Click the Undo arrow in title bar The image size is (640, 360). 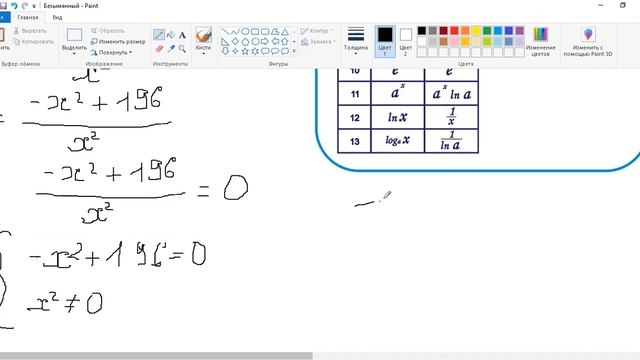(14, 6)
